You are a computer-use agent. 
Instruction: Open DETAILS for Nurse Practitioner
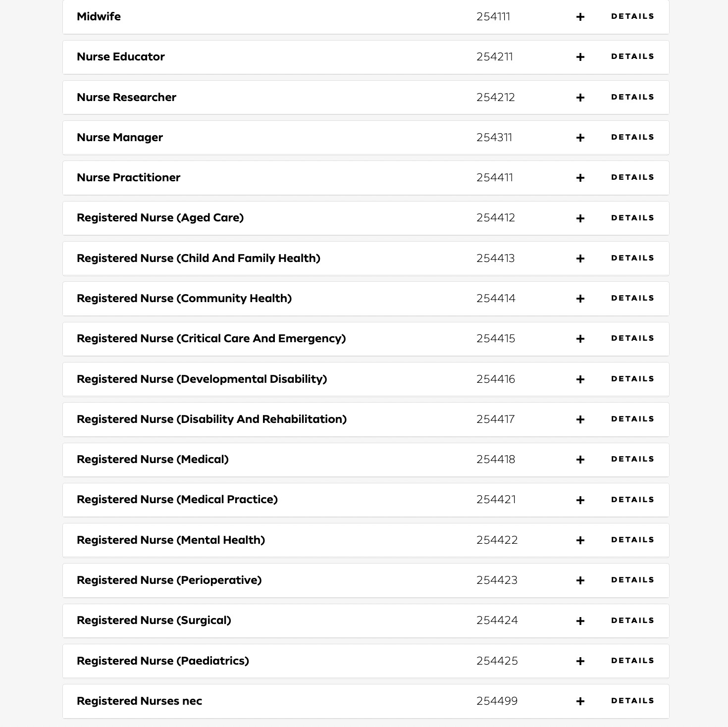click(x=632, y=178)
